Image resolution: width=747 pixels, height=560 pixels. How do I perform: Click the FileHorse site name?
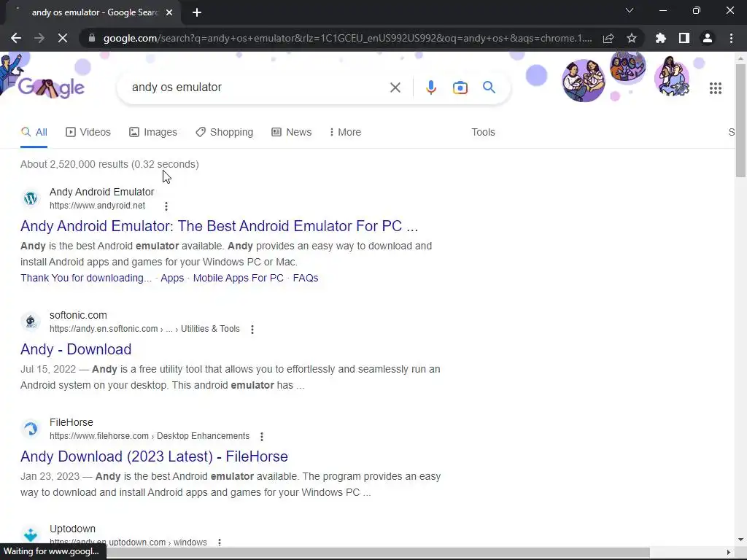click(x=71, y=422)
